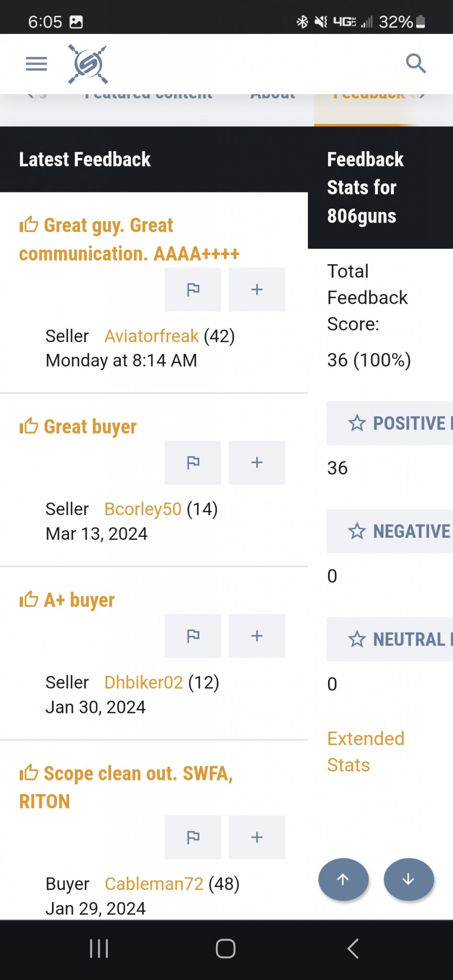
Task: Expand the 'Great guy' feedback with plus
Action: click(x=257, y=290)
